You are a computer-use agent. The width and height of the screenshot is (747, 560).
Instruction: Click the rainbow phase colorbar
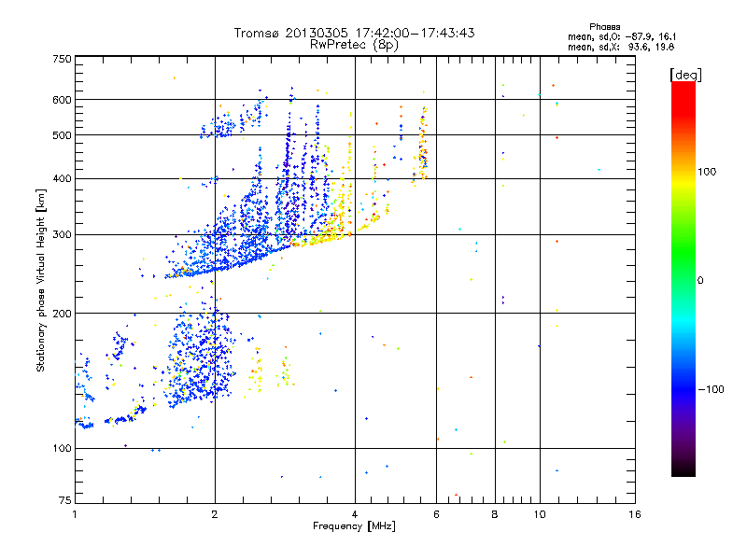pyautogui.click(x=684, y=279)
